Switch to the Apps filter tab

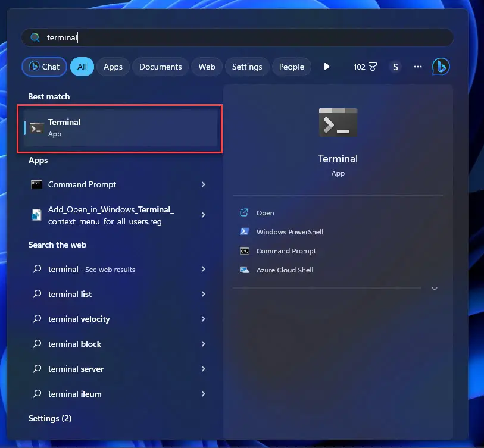click(113, 67)
